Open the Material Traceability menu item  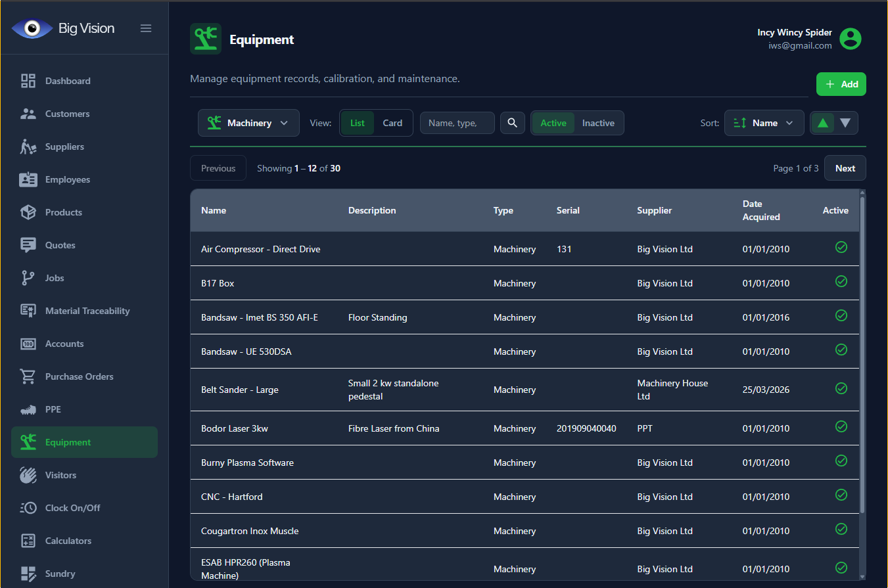[x=87, y=311]
